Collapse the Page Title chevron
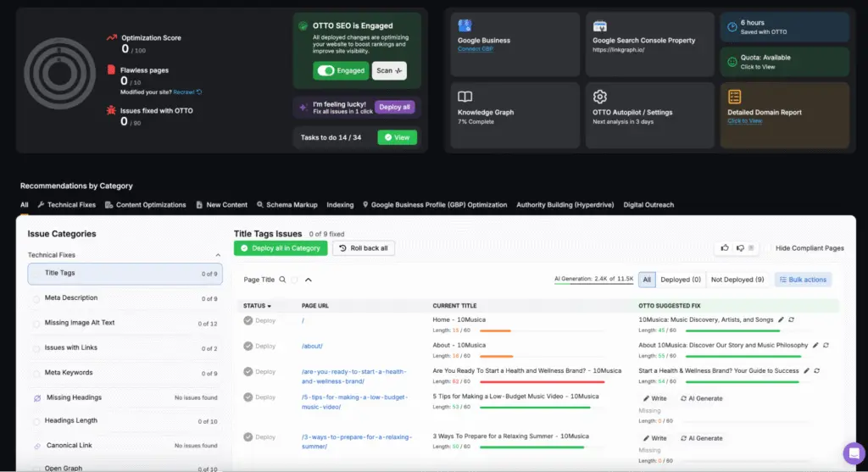 (309, 280)
